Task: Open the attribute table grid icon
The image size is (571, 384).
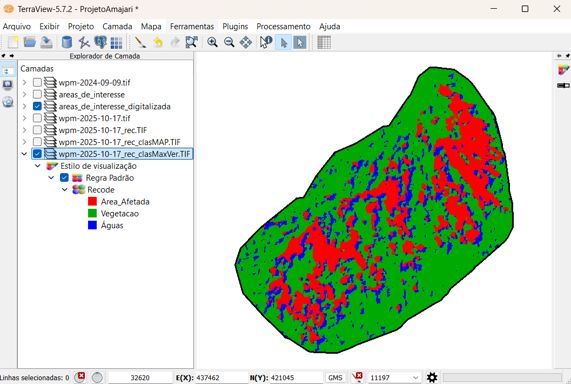Action: (x=324, y=42)
